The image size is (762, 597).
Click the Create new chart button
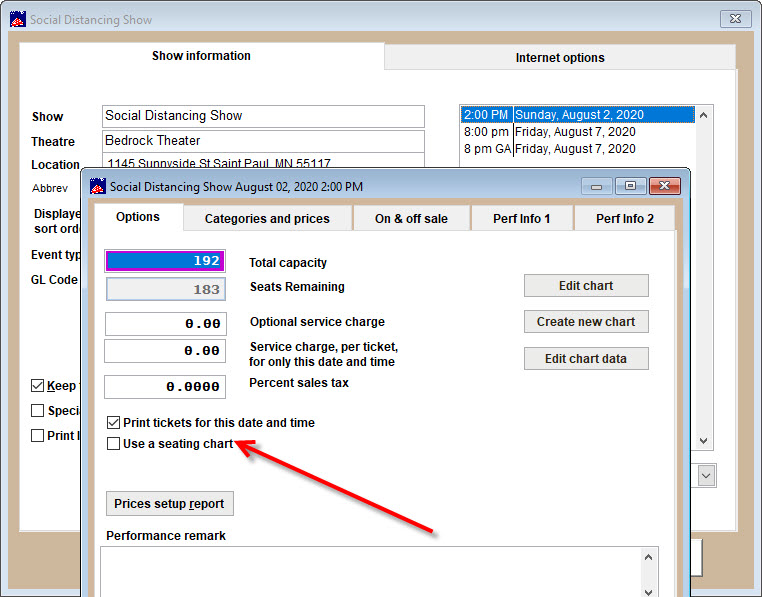click(586, 322)
